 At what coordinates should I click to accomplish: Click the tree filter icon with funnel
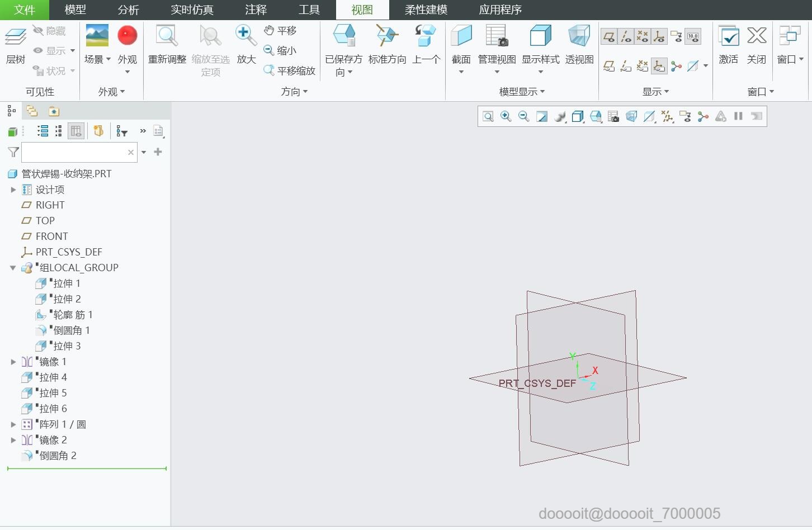point(122,131)
